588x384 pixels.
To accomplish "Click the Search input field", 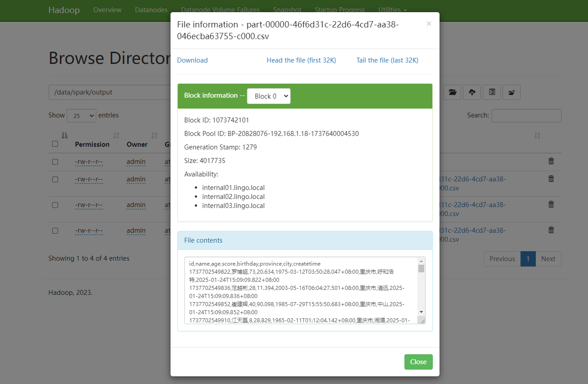I will 526,116.
